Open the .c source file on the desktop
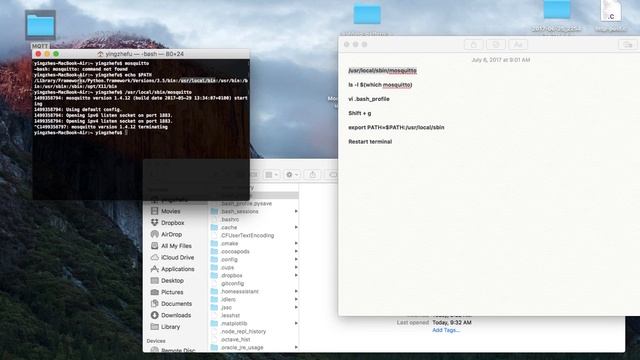Image resolution: width=640 pixels, height=360 pixels. click(x=611, y=11)
